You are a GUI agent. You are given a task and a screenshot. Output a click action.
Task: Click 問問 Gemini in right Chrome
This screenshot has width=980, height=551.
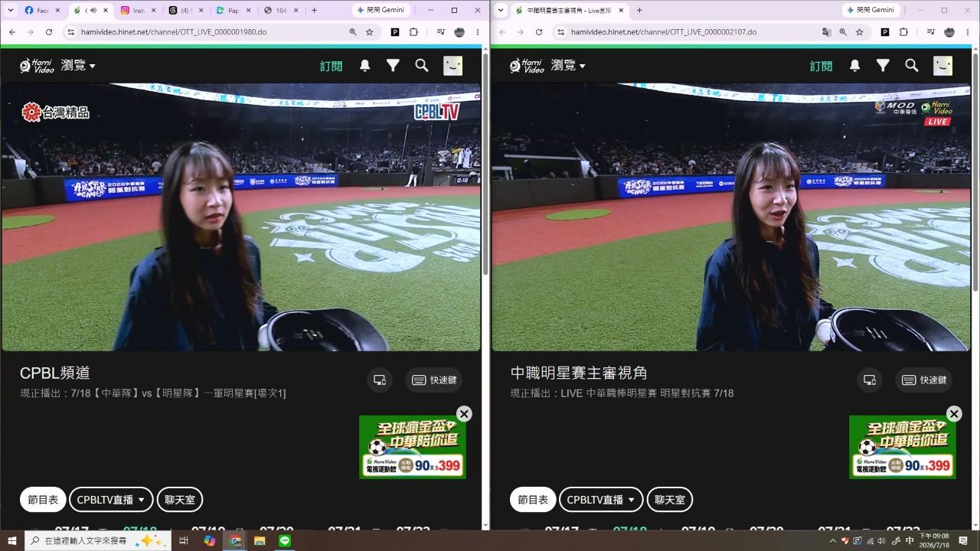tap(871, 10)
